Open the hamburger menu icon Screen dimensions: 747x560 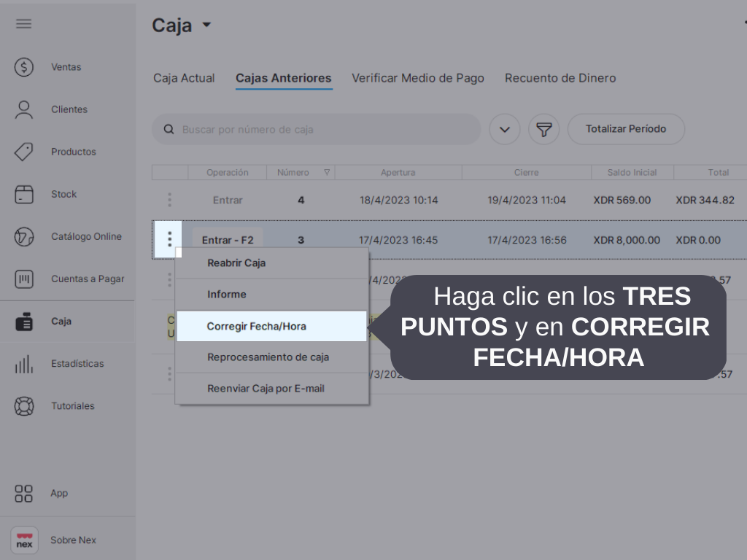[x=24, y=23]
